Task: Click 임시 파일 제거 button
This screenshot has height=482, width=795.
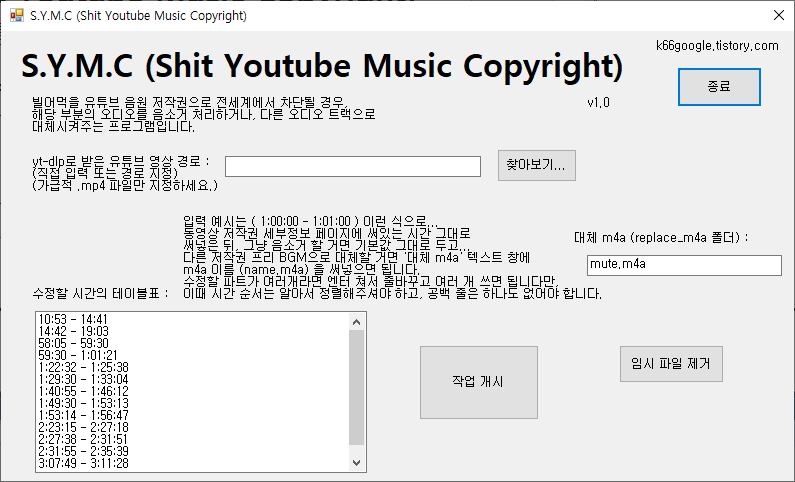Action: 671,364
